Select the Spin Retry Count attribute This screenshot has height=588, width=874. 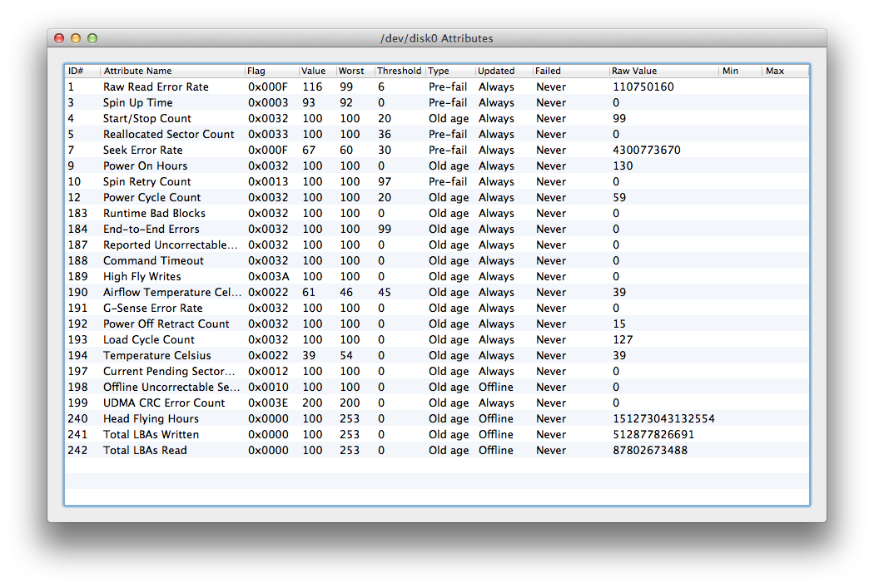click(437, 181)
